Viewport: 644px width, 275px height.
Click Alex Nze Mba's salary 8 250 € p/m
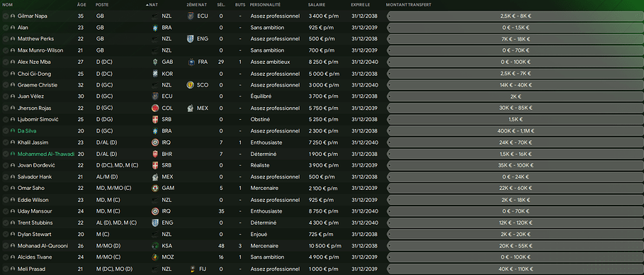324,62
